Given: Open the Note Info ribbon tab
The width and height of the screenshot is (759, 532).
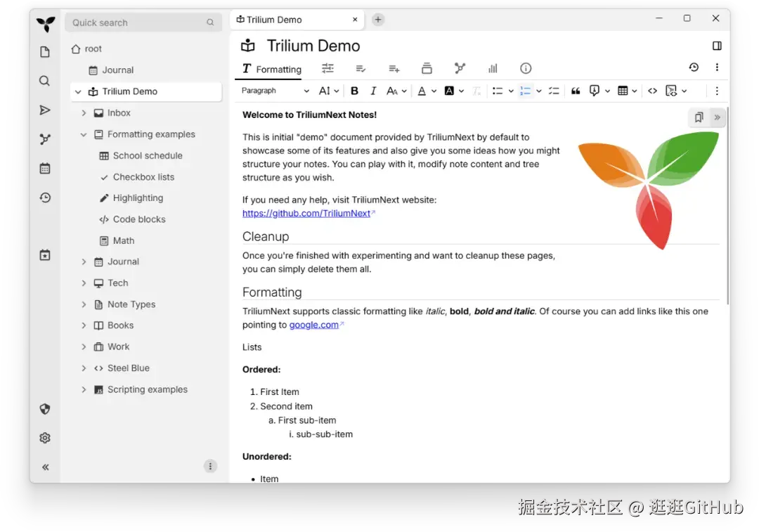Looking at the screenshot, I should (x=526, y=68).
